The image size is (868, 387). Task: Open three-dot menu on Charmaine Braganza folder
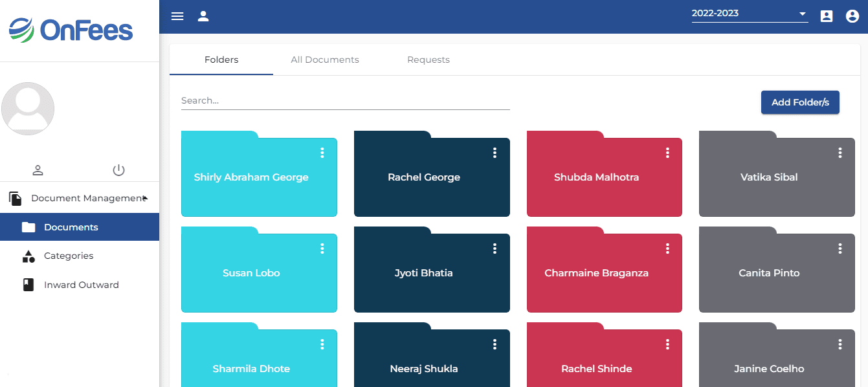click(x=667, y=249)
